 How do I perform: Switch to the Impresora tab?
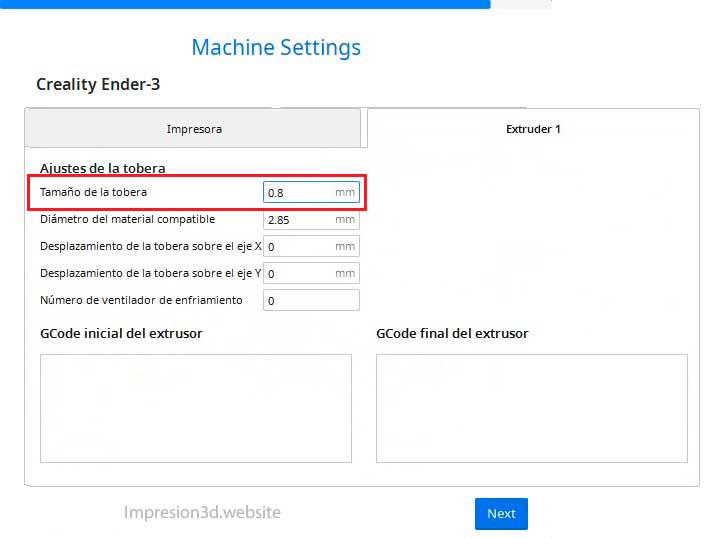(x=194, y=129)
